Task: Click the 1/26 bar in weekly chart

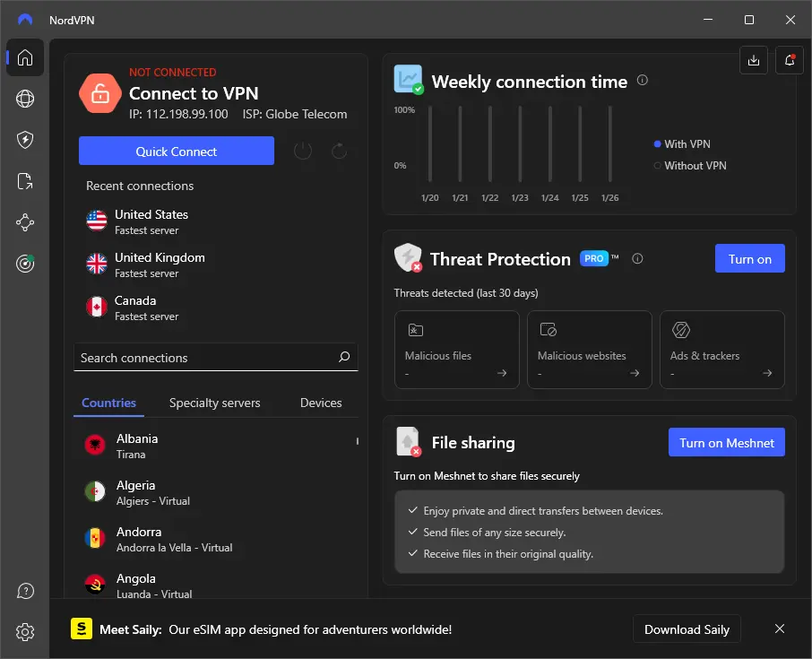Action: coord(610,143)
